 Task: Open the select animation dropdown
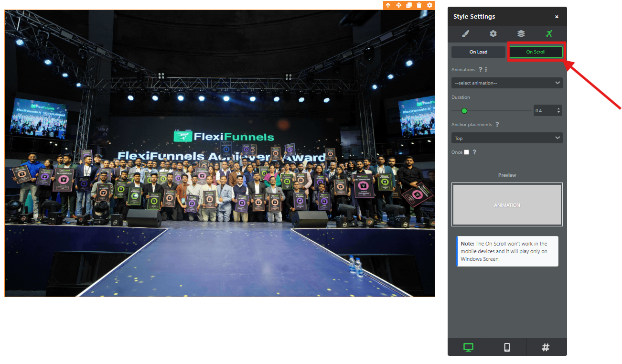[x=507, y=83]
